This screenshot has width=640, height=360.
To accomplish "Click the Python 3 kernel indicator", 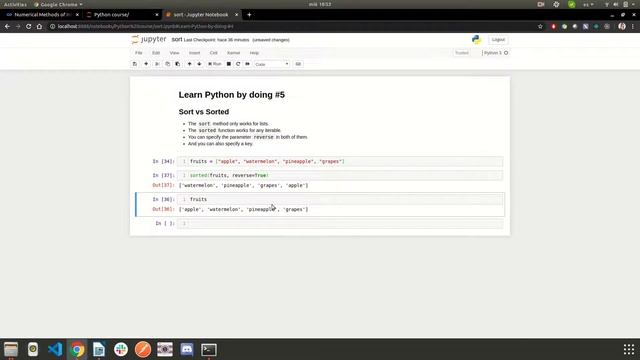I will [x=495, y=53].
